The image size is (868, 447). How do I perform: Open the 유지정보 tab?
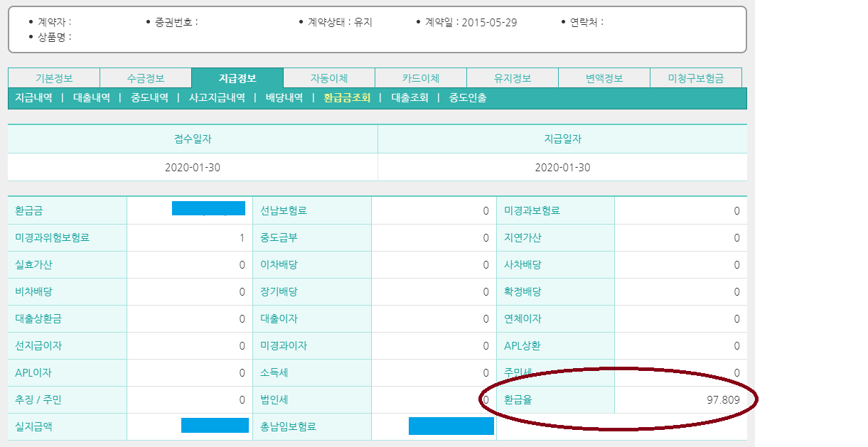[513, 77]
